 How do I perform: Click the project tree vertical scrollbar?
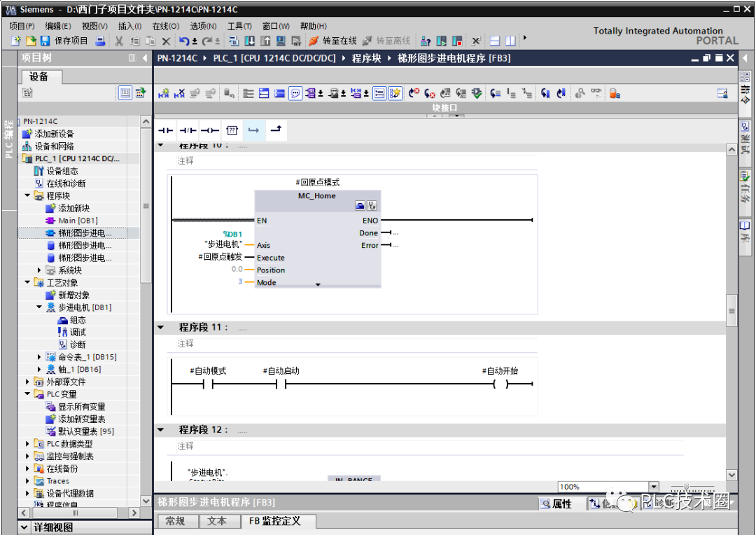click(x=146, y=207)
